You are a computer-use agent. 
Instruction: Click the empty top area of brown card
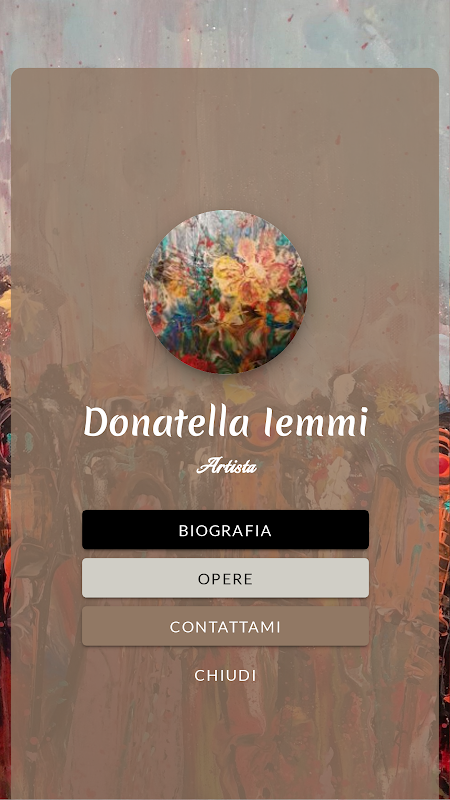[225, 138]
